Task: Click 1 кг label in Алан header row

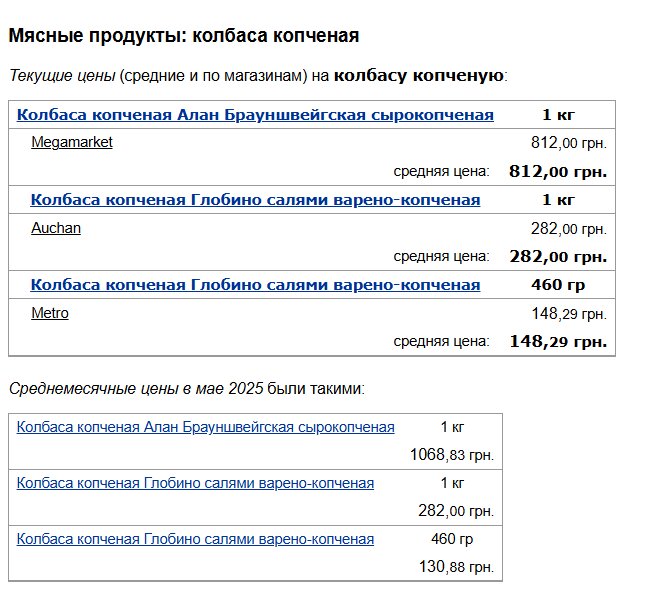Action: [x=558, y=115]
